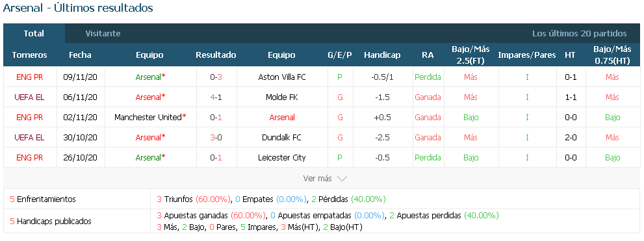Click the Los últimos 20 partidos label
This screenshot has height=241, width=644.
point(580,34)
